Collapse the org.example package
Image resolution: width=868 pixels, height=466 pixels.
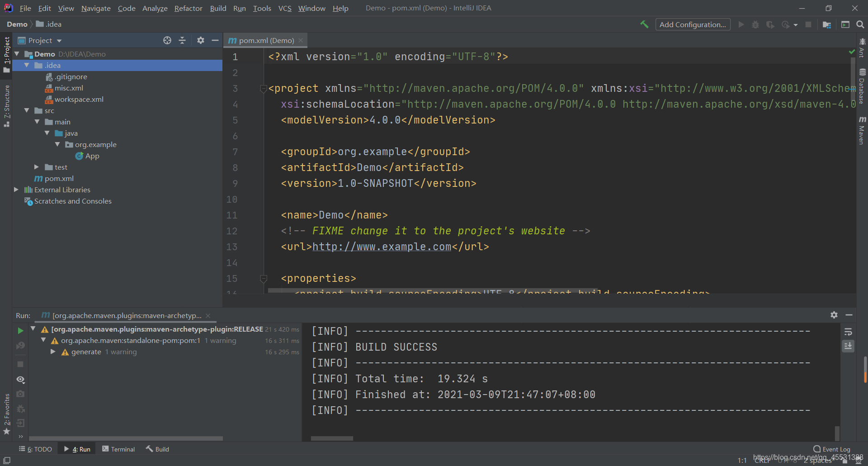(x=57, y=144)
